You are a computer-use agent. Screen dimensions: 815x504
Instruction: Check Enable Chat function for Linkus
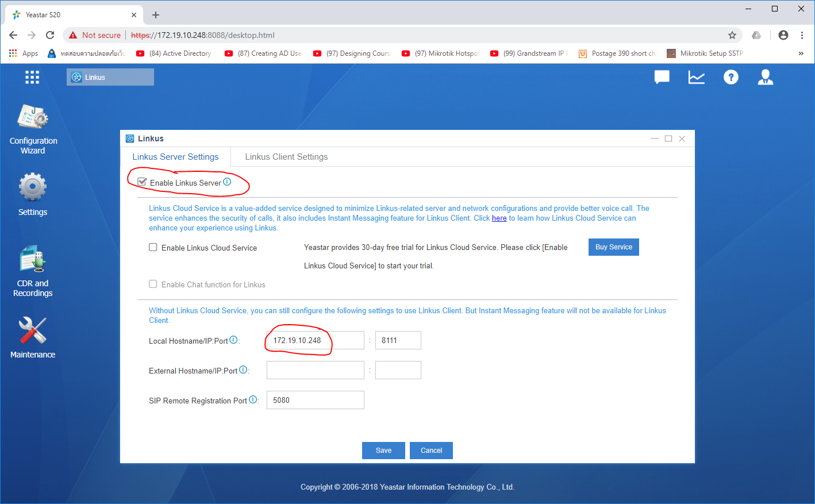coord(153,284)
